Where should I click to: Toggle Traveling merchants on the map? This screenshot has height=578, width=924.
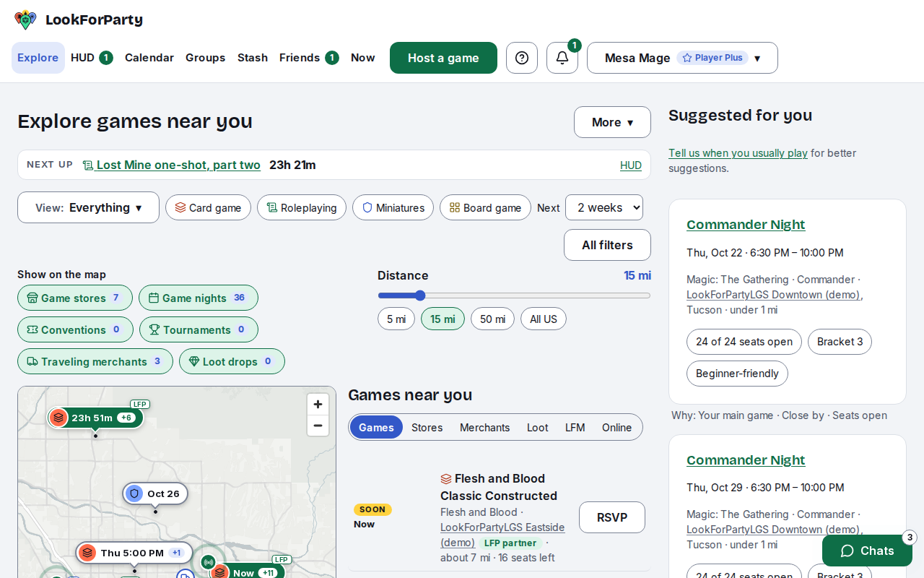pyautogui.click(x=95, y=361)
